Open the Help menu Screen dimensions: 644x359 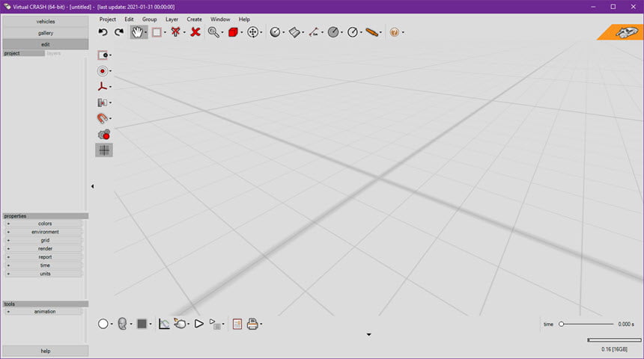[244, 19]
